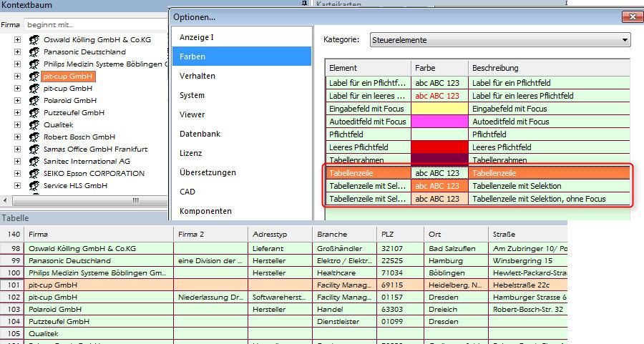This screenshot has height=344, width=644.
Task: Click the Farbe column header
Action: (439, 68)
